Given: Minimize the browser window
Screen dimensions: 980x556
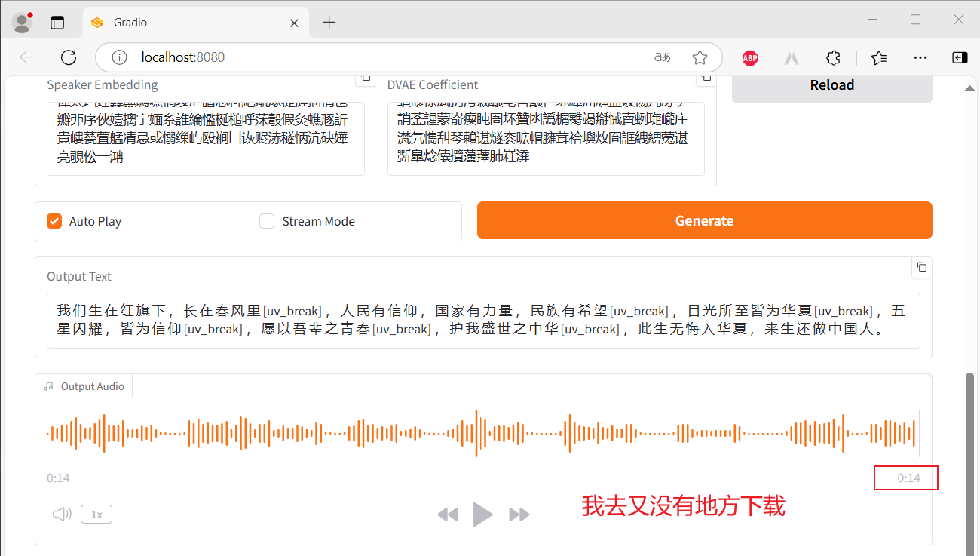Looking at the screenshot, I should coord(872,20).
